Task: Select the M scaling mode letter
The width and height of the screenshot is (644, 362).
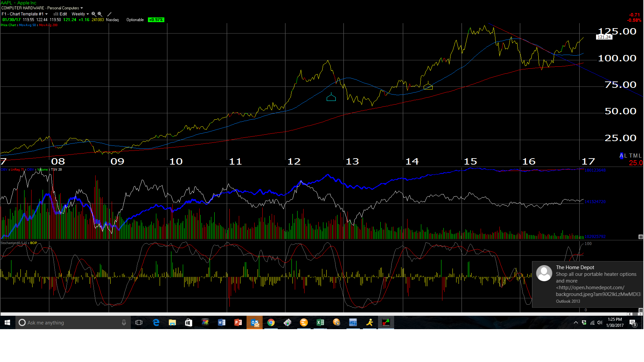Action: [x=635, y=156]
